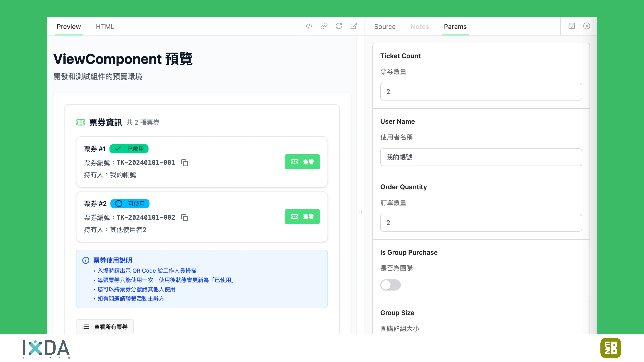Click 查看 button for ticket #1
This screenshot has height=362, width=644.
point(302,162)
